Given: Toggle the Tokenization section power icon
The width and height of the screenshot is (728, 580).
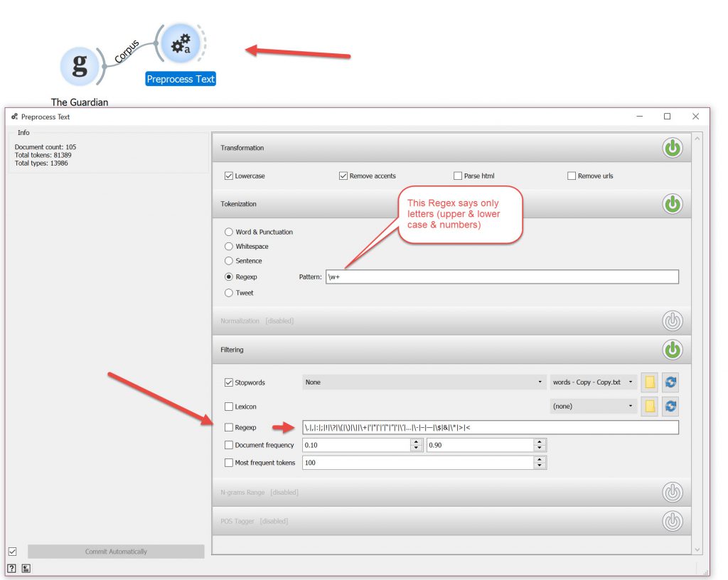Looking at the screenshot, I should (672, 204).
